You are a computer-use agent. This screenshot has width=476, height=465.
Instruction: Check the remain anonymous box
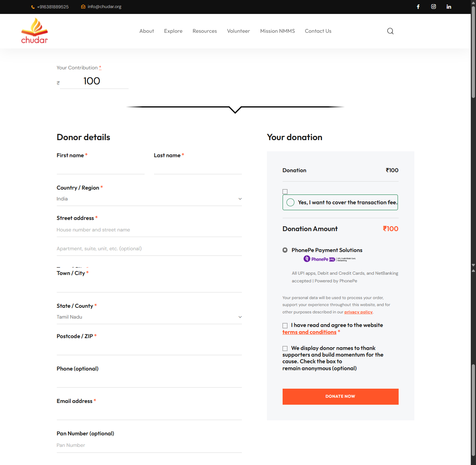click(x=285, y=349)
